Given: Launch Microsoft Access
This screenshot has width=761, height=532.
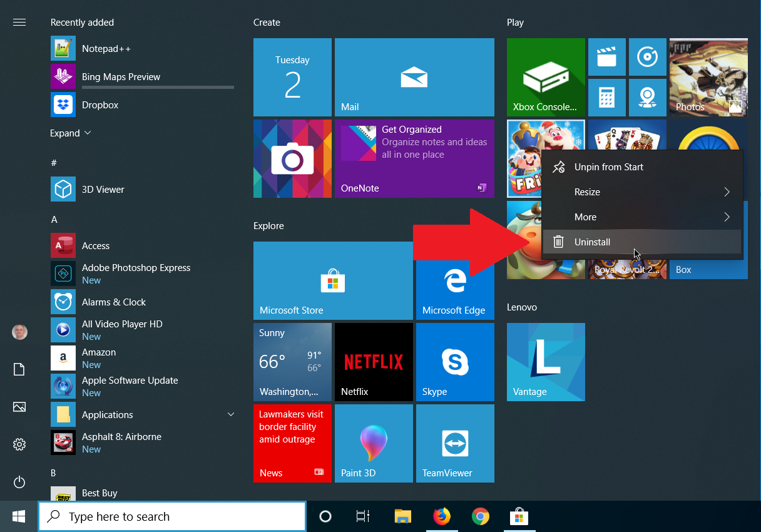Looking at the screenshot, I should (x=143, y=246).
